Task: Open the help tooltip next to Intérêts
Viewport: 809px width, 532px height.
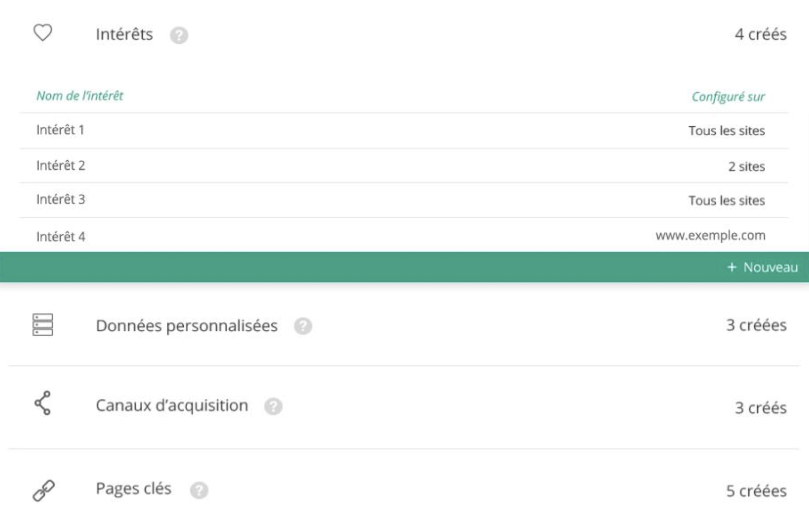Action: (179, 35)
